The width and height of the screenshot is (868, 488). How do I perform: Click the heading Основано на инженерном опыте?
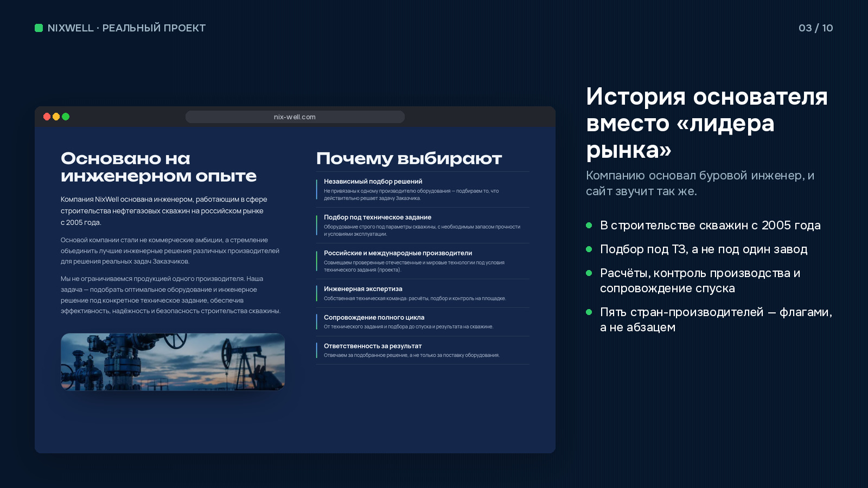158,167
